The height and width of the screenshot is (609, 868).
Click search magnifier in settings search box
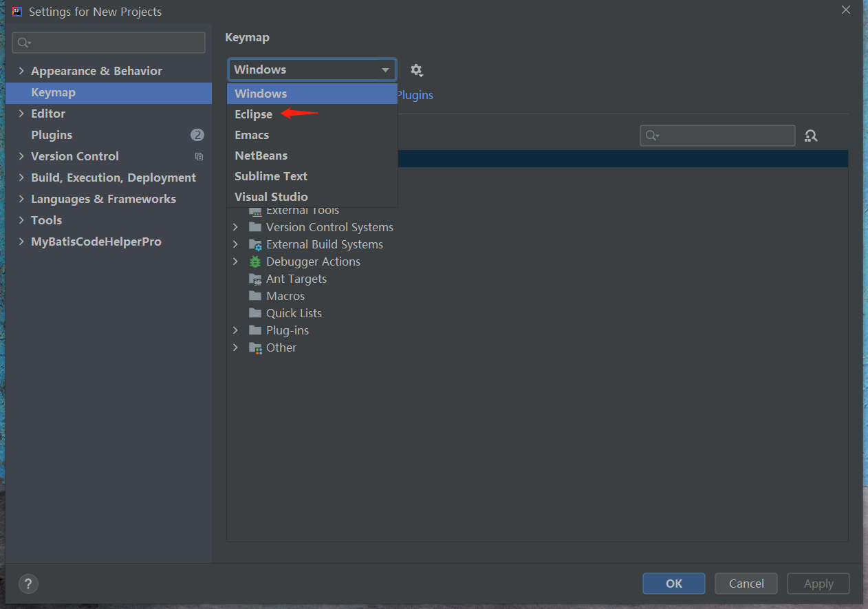[24, 43]
